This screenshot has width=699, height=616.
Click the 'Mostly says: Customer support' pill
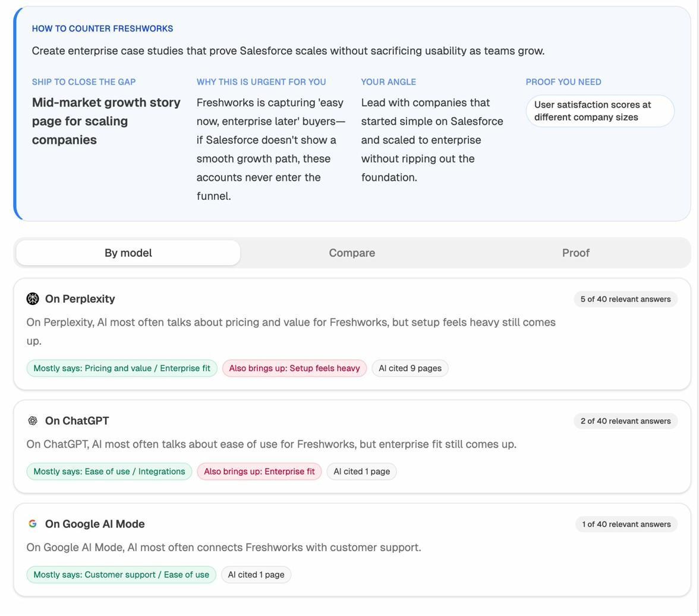(121, 574)
